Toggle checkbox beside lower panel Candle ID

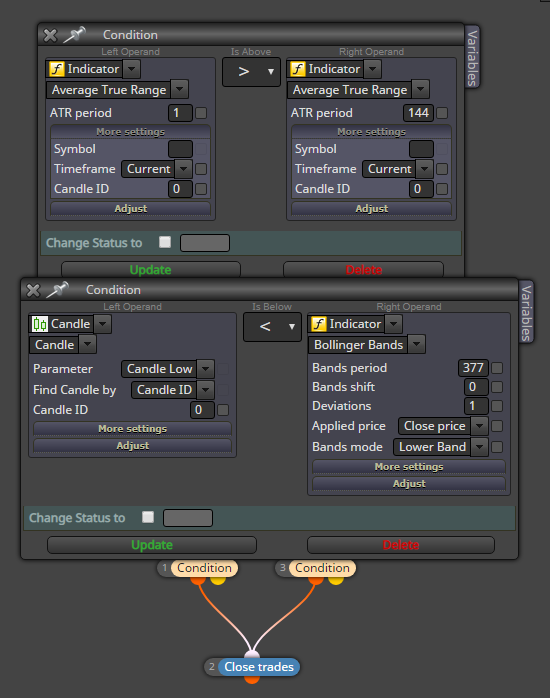tap(223, 410)
